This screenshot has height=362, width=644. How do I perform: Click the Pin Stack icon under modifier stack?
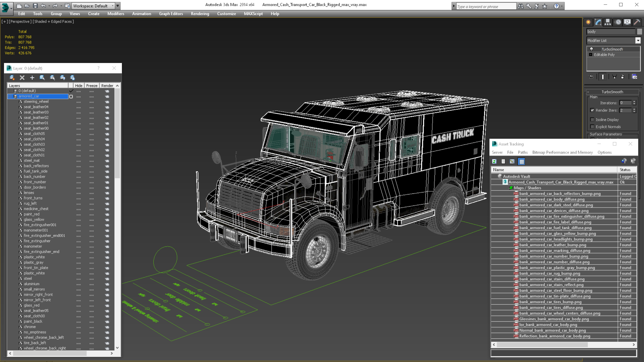[x=591, y=77]
